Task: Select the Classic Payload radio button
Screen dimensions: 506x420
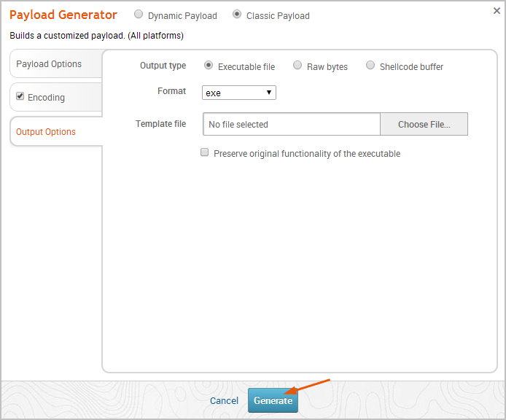Action: click(237, 15)
